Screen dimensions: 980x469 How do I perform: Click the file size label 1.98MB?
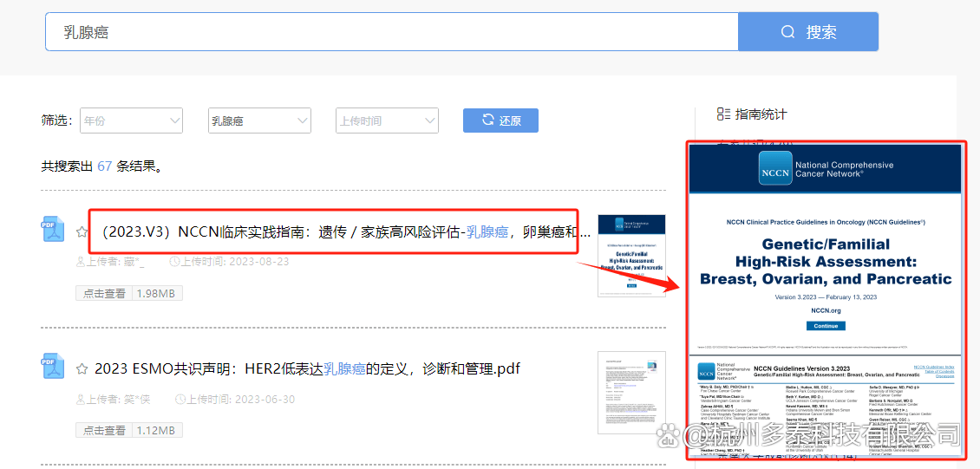[157, 294]
